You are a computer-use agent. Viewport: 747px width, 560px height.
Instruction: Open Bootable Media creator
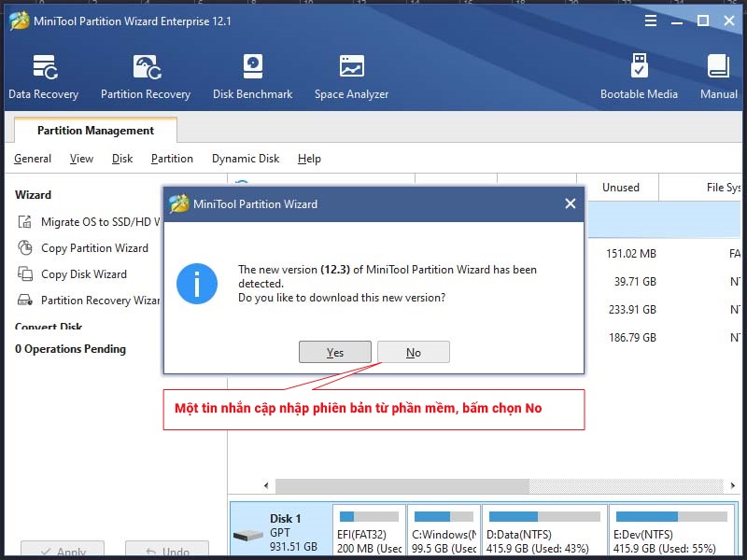[x=639, y=77]
